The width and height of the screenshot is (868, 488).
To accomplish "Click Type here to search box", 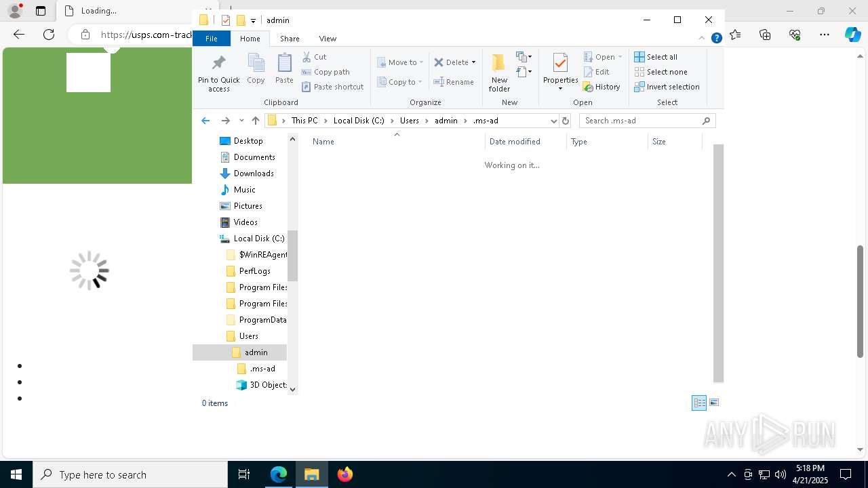I will [x=130, y=474].
